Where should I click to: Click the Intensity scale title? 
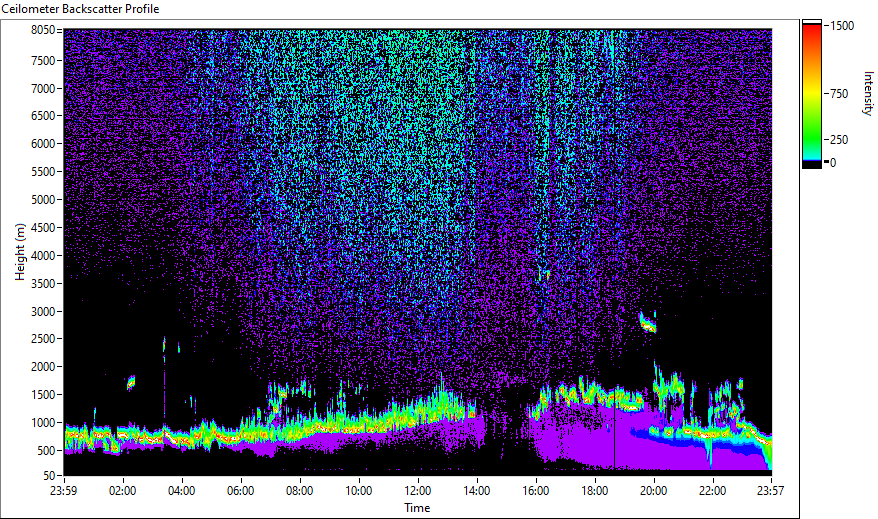[x=868, y=93]
